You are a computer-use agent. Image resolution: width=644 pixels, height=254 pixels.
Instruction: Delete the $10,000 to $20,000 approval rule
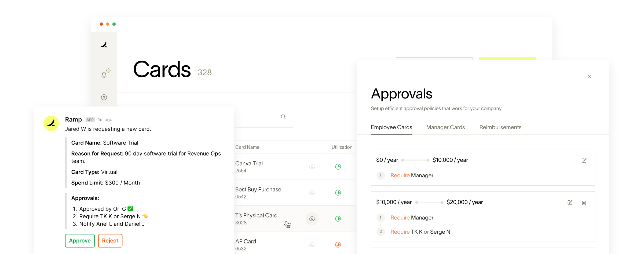pyautogui.click(x=584, y=203)
